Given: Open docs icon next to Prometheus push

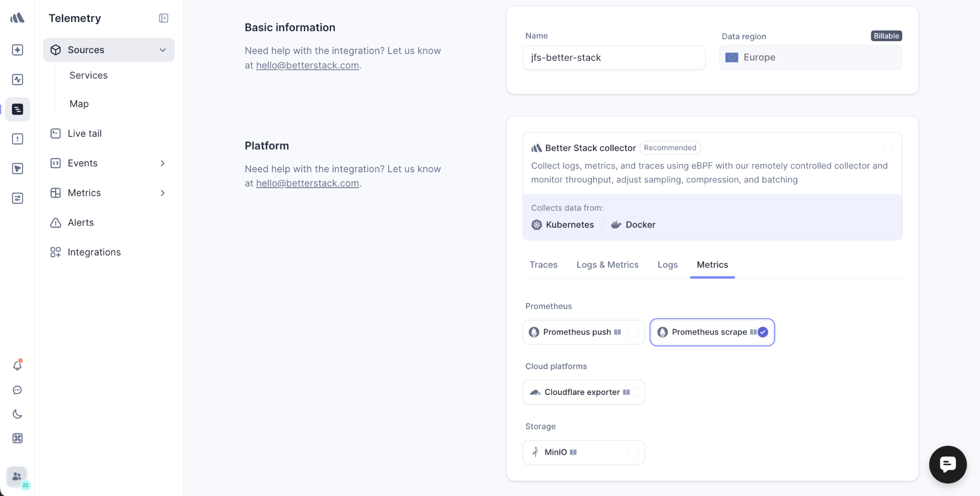Looking at the screenshot, I should point(618,332).
